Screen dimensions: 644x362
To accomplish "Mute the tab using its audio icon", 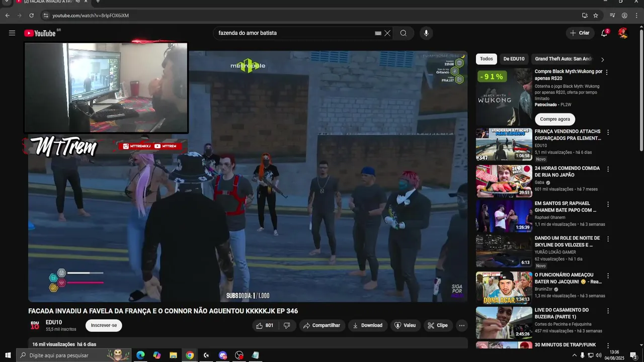I will [77, 2].
